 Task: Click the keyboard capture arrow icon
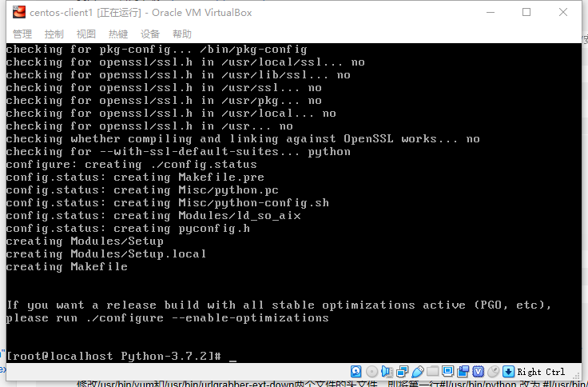pyautogui.click(x=508, y=372)
